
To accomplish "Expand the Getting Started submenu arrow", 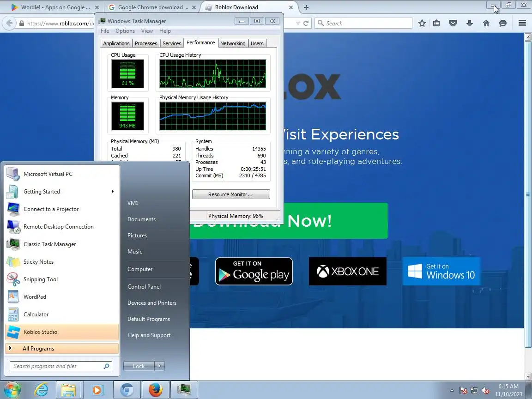I will 112,192.
